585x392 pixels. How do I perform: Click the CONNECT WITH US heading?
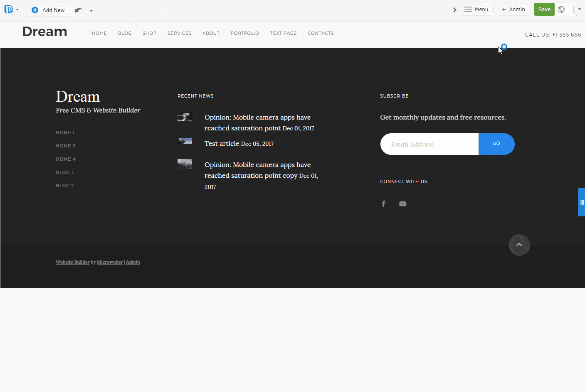pyautogui.click(x=404, y=181)
